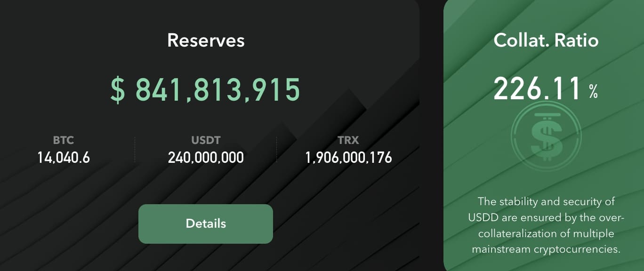Click the dollar sign before 841,813,915

[118, 90]
